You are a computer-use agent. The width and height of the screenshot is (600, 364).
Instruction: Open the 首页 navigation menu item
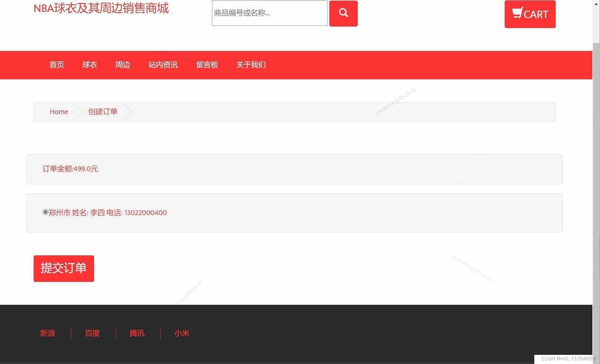coord(57,65)
